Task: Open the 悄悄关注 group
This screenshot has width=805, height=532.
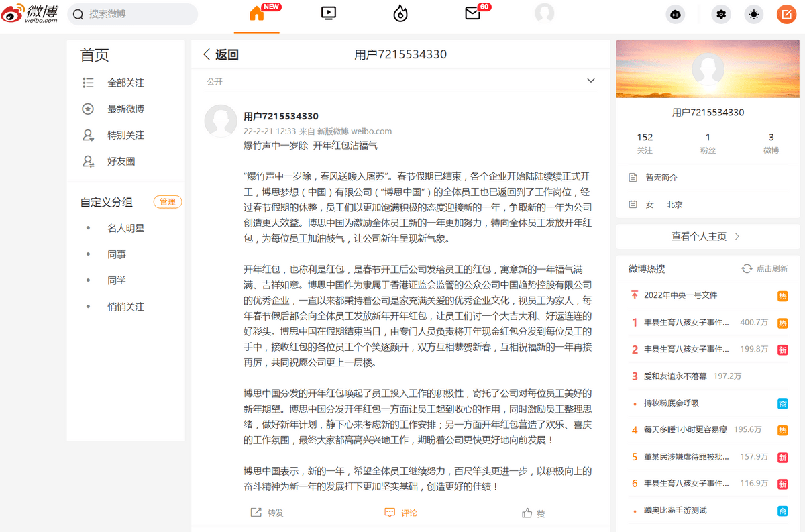Action: (125, 307)
